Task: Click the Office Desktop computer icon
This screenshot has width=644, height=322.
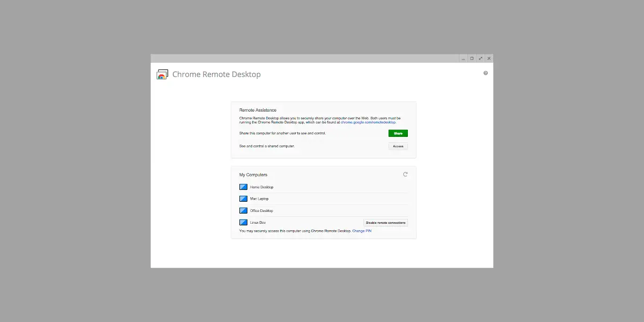Action: [x=243, y=211]
